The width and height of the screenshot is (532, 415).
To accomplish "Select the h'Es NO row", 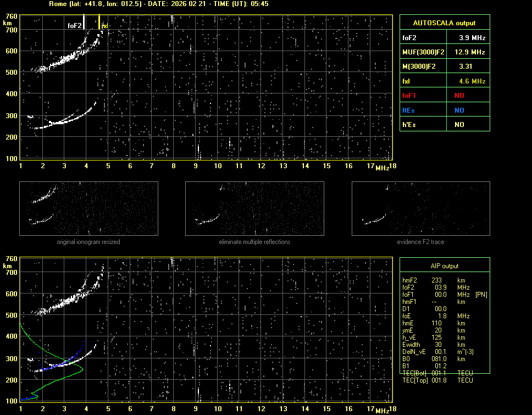I will (x=444, y=125).
